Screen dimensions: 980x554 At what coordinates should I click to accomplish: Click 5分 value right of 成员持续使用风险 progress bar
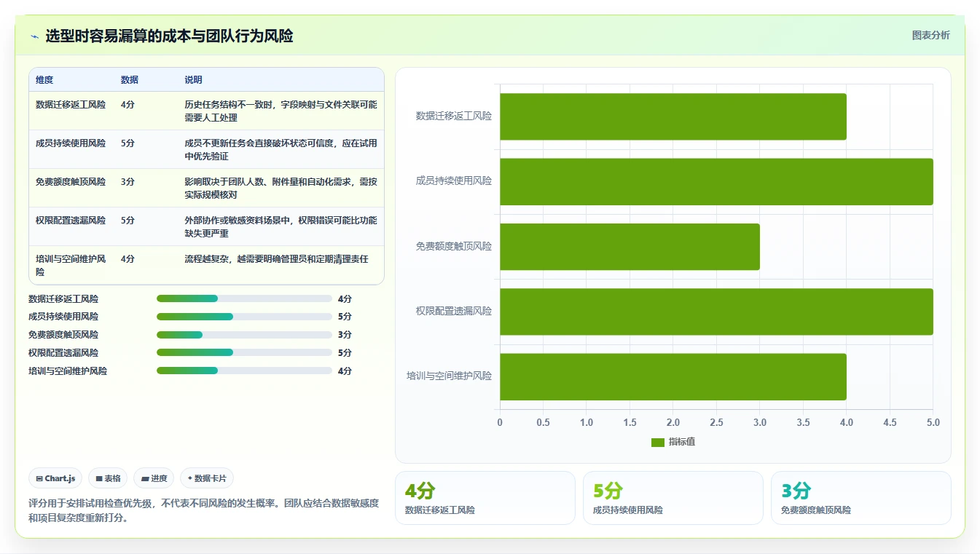345,317
